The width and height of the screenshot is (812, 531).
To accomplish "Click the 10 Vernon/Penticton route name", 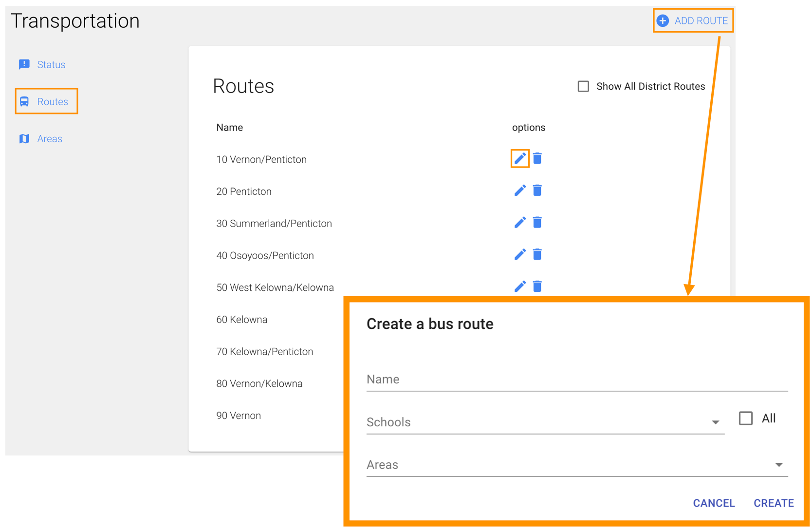I will click(x=261, y=159).
